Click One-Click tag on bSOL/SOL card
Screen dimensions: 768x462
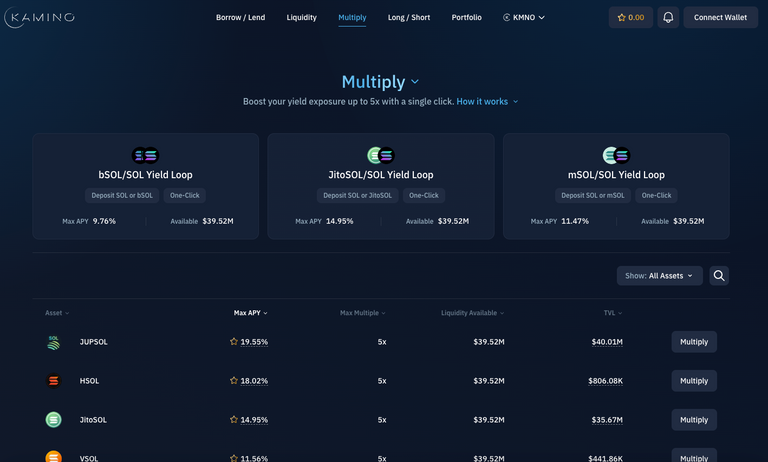click(x=185, y=195)
